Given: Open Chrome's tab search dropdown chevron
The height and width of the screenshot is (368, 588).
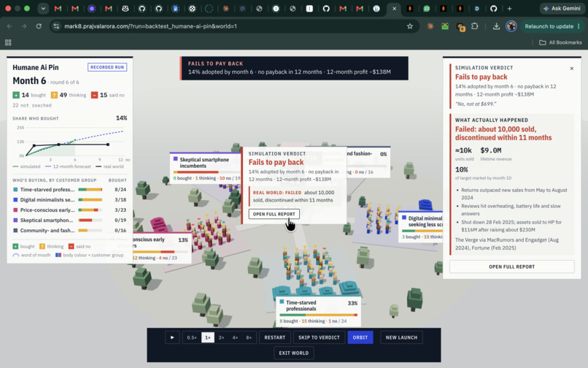Looking at the screenshot, I should pyautogui.click(x=43, y=8).
